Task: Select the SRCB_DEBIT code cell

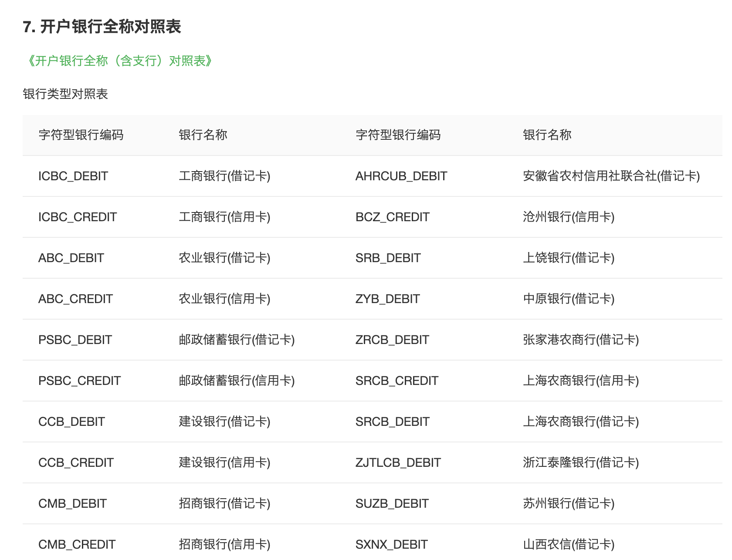Action: coord(393,422)
